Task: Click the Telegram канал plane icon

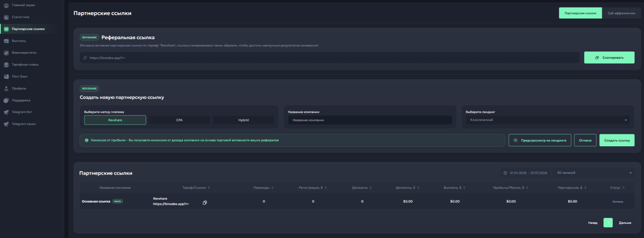Action: [6, 124]
